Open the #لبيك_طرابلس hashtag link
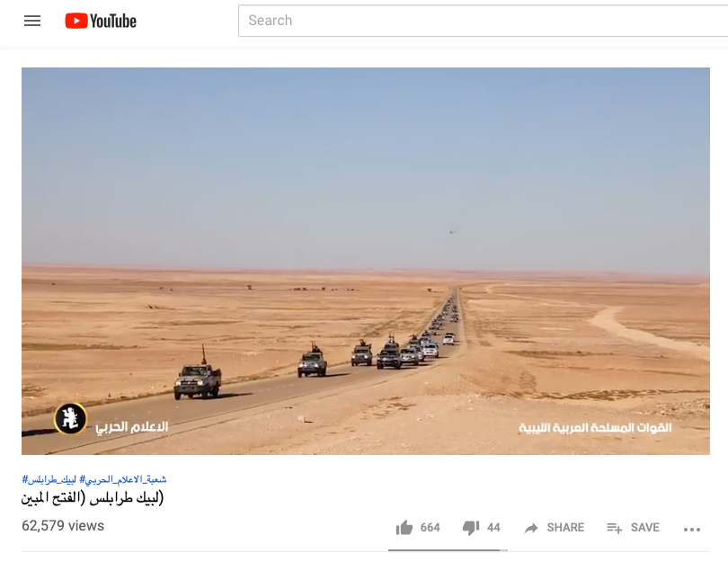 coord(49,479)
